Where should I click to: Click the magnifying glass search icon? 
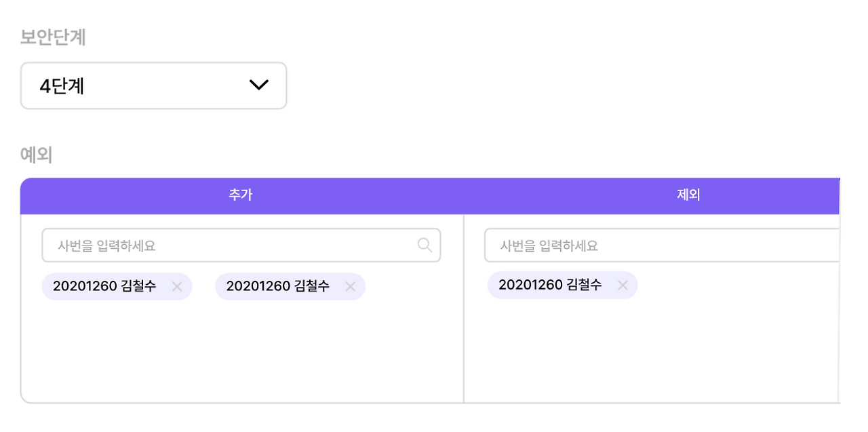click(x=425, y=245)
